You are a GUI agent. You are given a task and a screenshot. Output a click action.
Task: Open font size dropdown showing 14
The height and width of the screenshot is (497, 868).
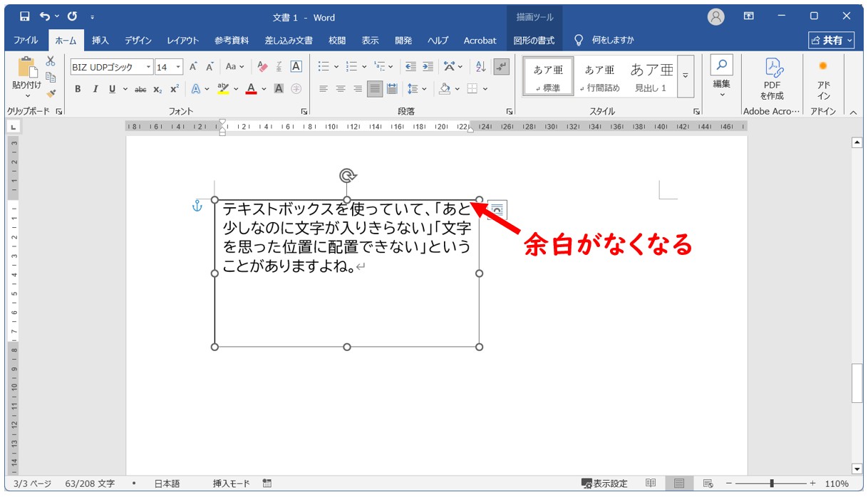178,67
